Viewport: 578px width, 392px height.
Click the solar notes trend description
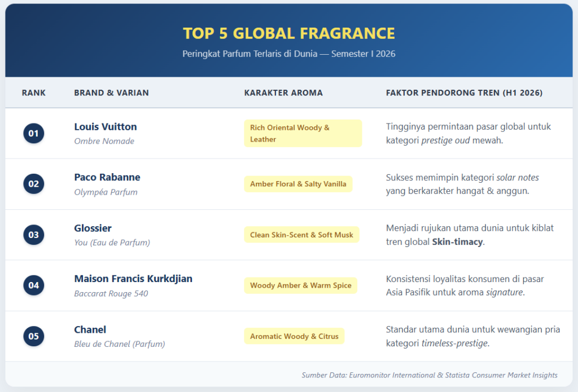point(462,184)
